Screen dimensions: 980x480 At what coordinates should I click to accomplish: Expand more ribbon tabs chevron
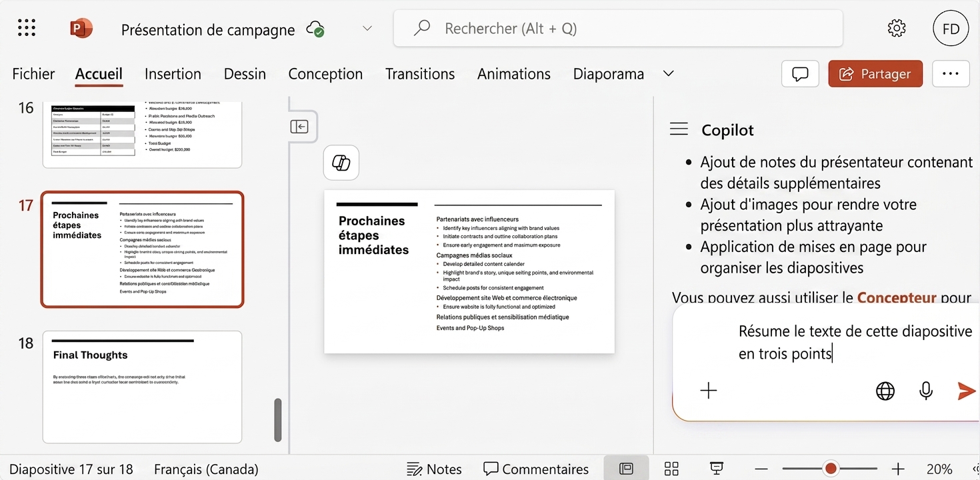tap(669, 73)
